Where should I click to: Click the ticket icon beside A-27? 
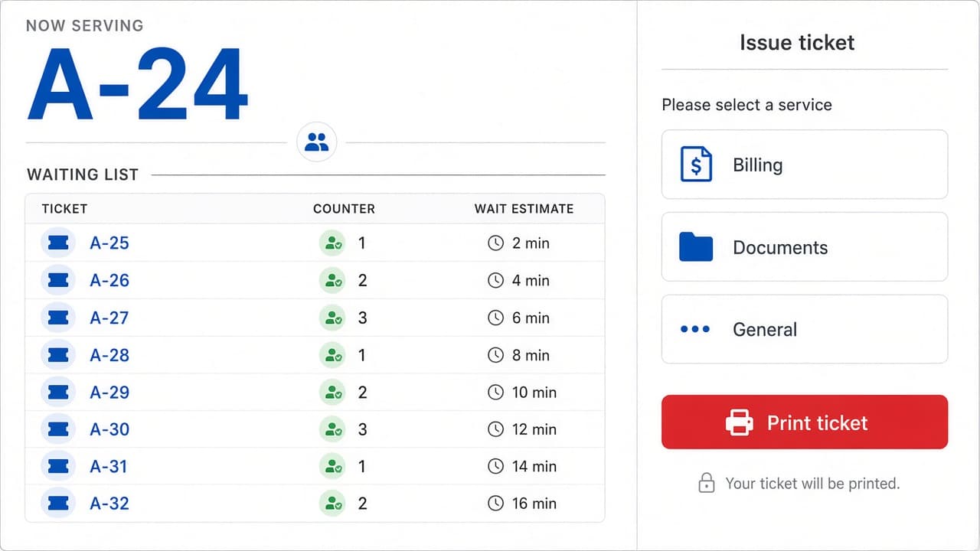[x=58, y=318]
